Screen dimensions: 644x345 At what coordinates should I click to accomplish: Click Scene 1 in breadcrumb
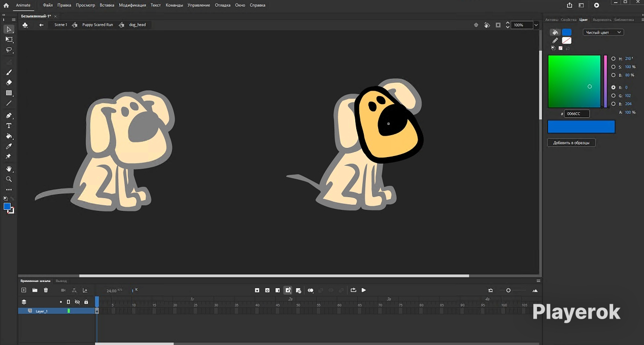tap(60, 24)
